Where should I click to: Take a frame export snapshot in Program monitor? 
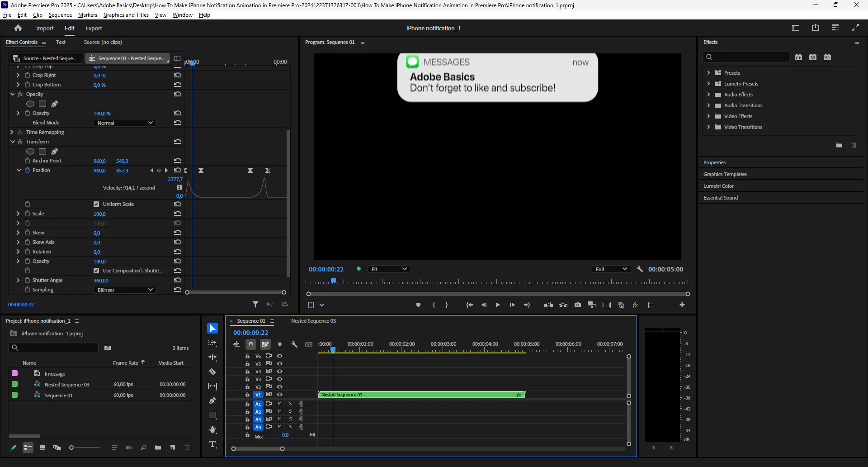[x=578, y=305]
